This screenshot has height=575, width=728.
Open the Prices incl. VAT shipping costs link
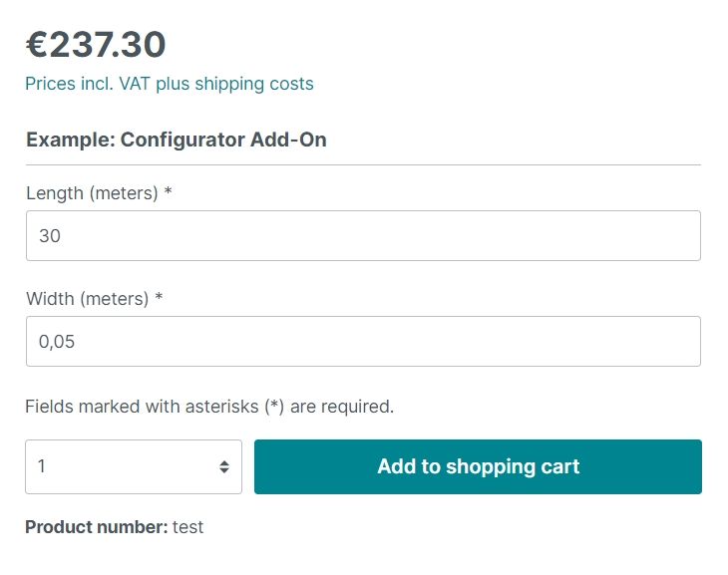point(170,84)
